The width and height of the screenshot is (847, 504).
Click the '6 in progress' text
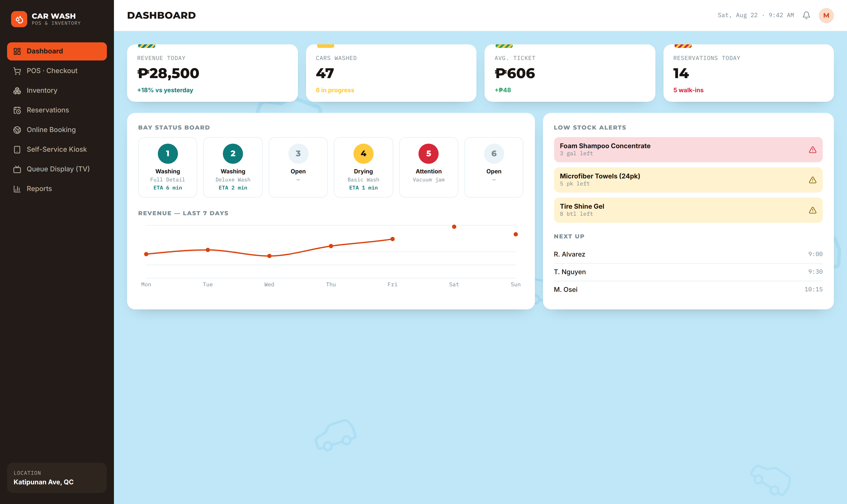tap(335, 90)
